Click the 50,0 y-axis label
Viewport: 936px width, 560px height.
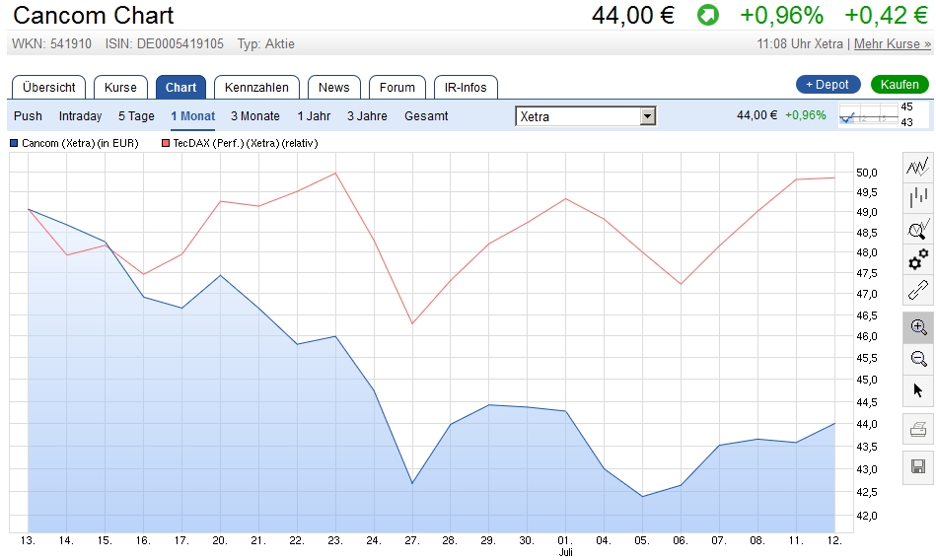tap(867, 173)
